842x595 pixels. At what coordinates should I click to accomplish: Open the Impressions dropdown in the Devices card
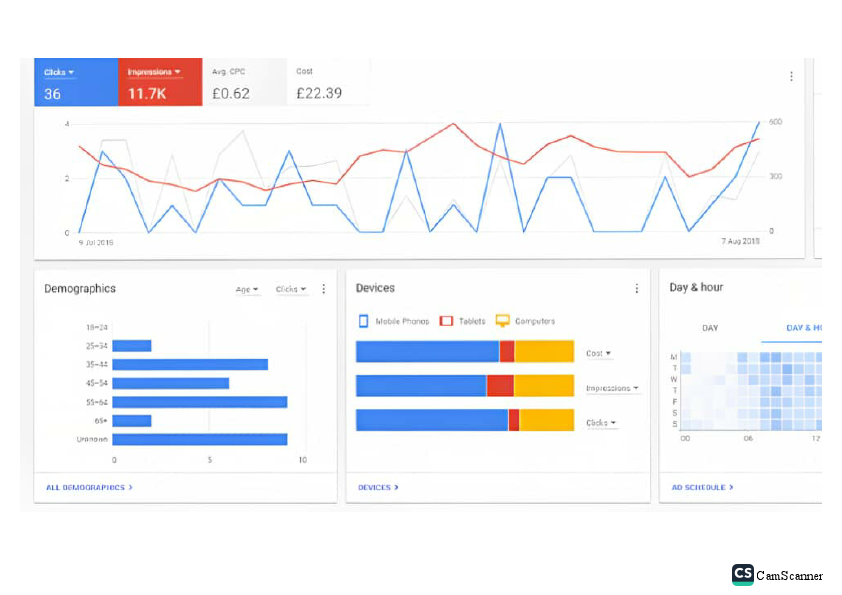point(613,387)
